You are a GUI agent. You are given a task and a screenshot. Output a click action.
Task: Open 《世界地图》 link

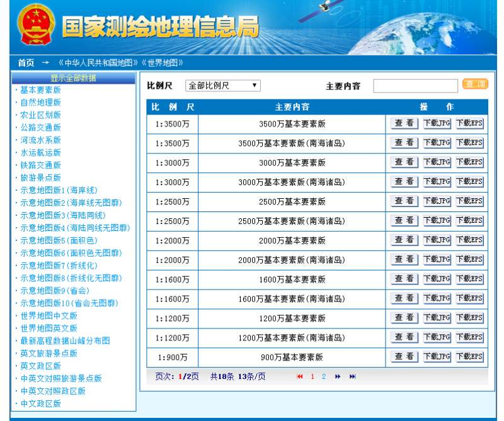(163, 63)
